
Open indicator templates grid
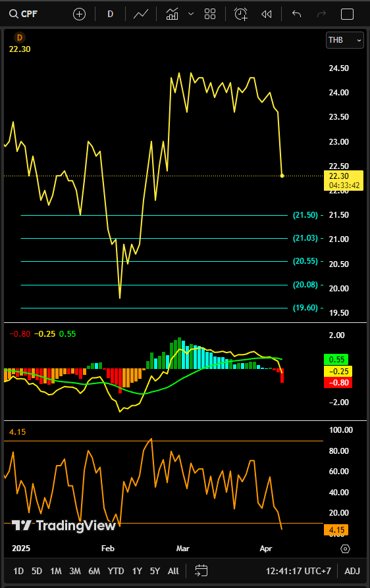tap(210, 14)
